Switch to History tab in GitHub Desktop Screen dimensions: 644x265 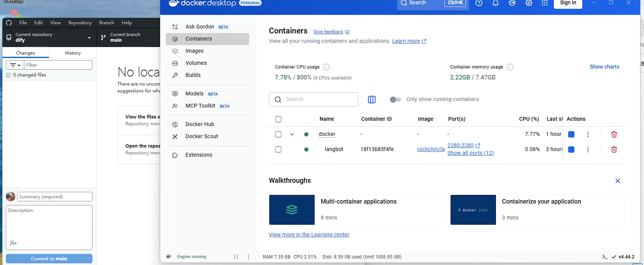tap(73, 53)
